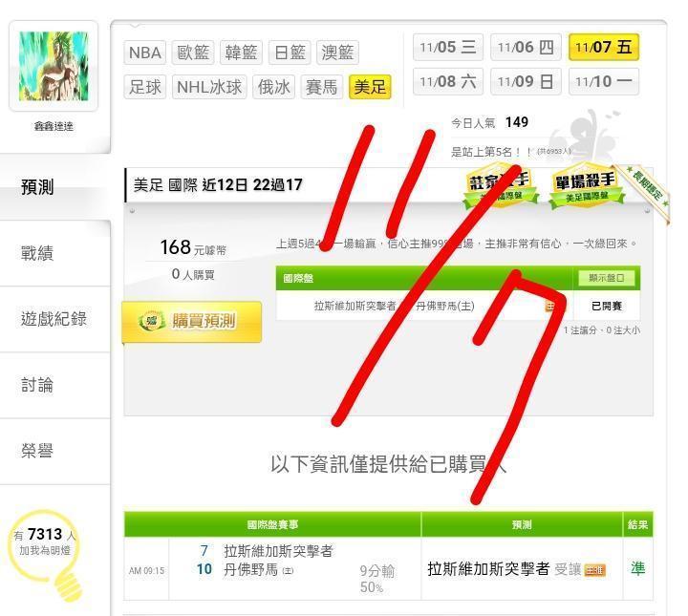
Task: Select the 11/07 五 date button
Action: (603, 47)
